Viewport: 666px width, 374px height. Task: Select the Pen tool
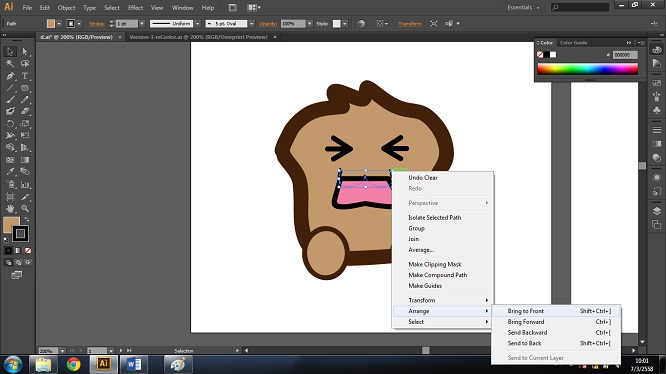(10, 76)
